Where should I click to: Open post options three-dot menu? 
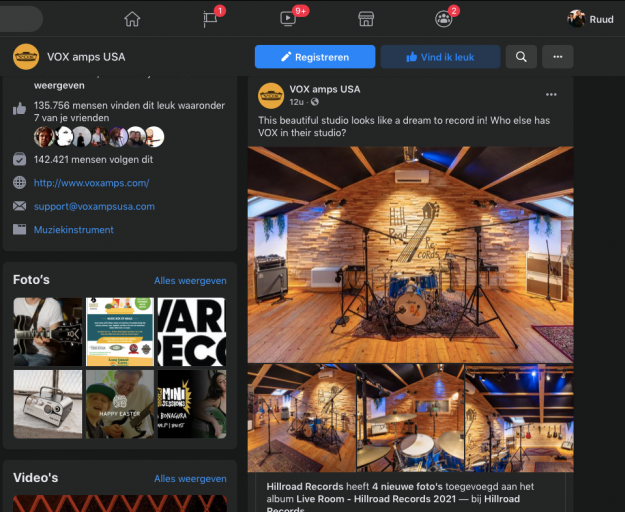pyautogui.click(x=551, y=94)
